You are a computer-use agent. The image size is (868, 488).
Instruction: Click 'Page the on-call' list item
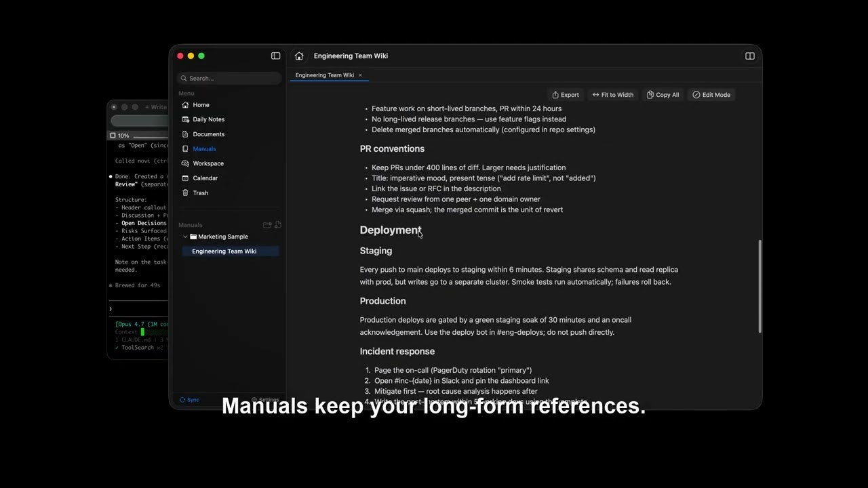tap(453, 371)
